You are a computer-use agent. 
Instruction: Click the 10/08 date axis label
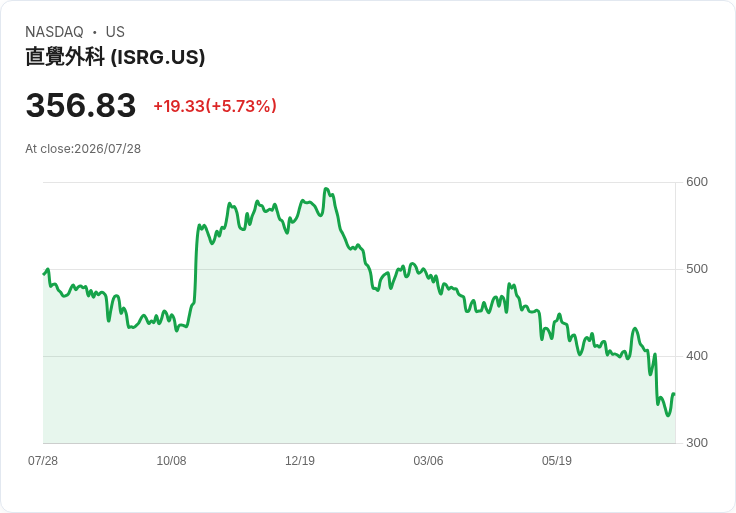171,460
